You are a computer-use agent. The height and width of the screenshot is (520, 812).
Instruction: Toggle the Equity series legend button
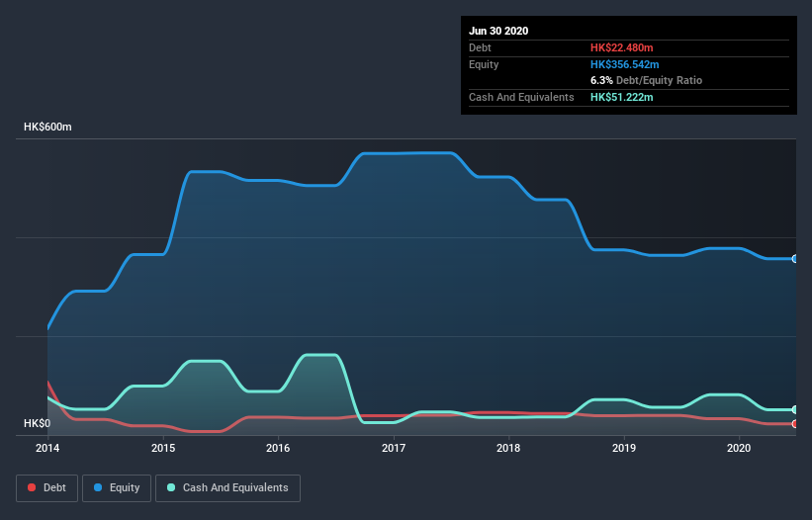point(117,488)
